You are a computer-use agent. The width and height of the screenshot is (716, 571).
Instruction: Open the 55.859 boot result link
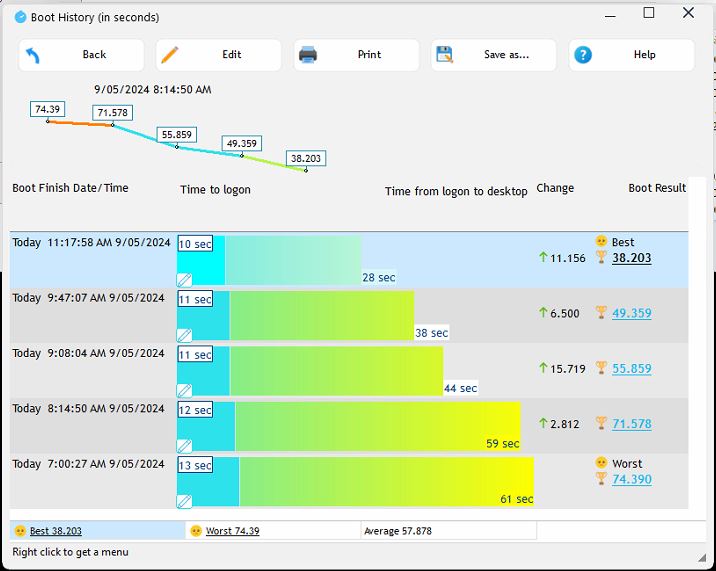(631, 369)
